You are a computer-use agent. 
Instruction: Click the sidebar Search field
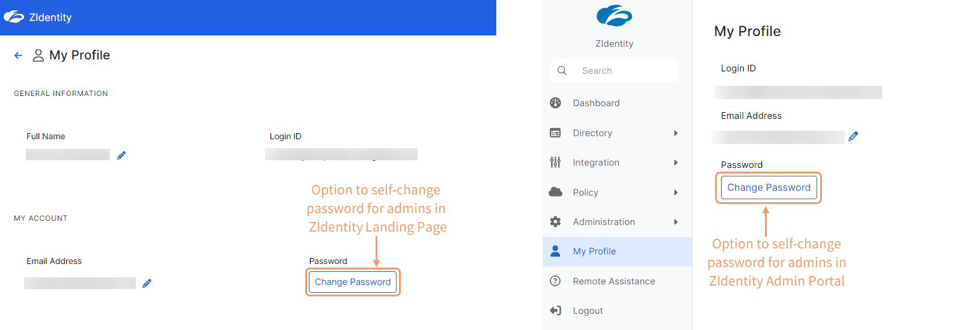click(614, 70)
